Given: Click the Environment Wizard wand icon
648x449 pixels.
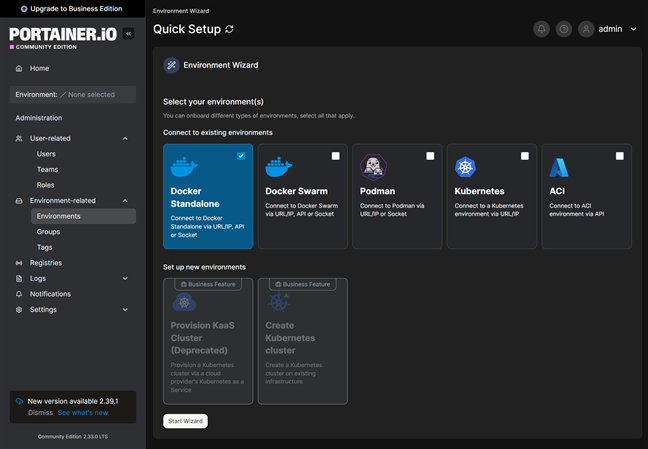Looking at the screenshot, I should [172, 65].
